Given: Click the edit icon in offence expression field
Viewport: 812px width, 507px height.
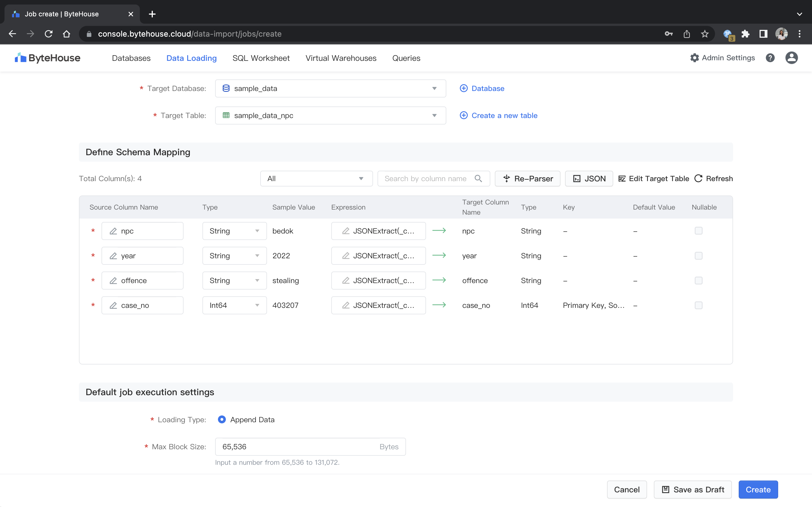Looking at the screenshot, I should point(346,281).
